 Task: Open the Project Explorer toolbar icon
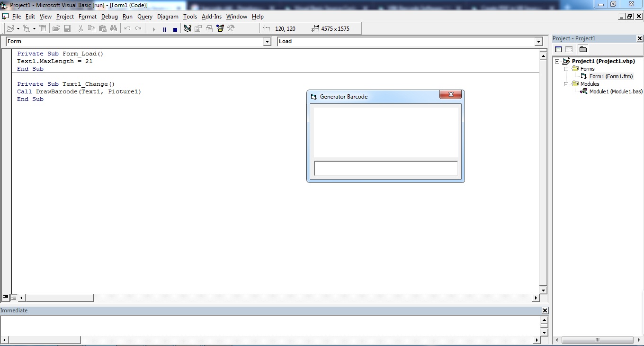click(188, 28)
